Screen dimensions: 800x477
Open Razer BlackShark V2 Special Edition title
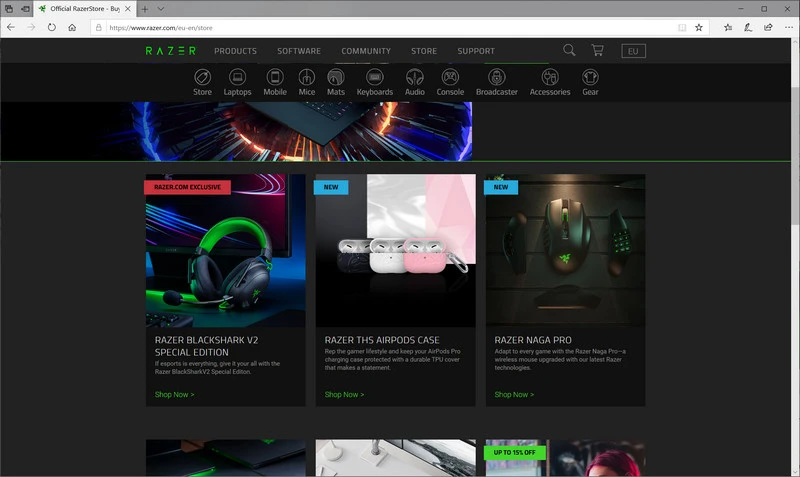pyautogui.click(x=206, y=346)
